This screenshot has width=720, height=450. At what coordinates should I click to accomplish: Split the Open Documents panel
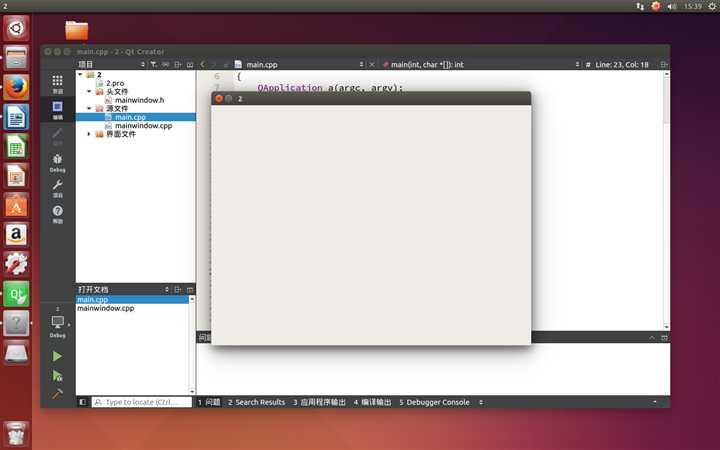coord(178,290)
